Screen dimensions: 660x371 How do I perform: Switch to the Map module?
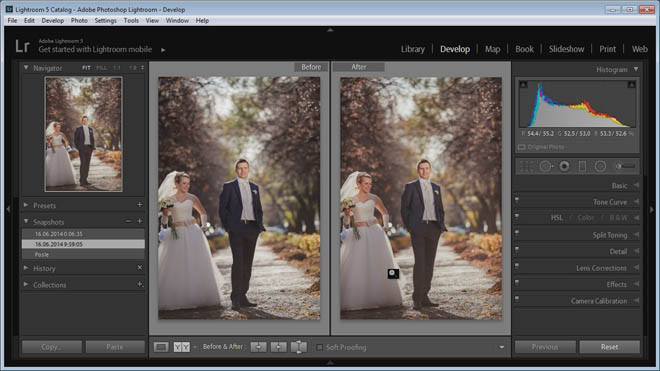(x=492, y=49)
